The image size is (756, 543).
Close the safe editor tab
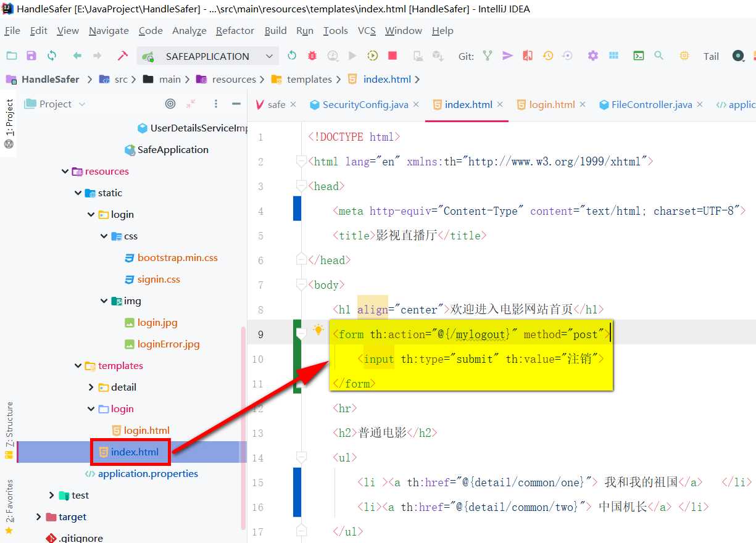coord(293,104)
